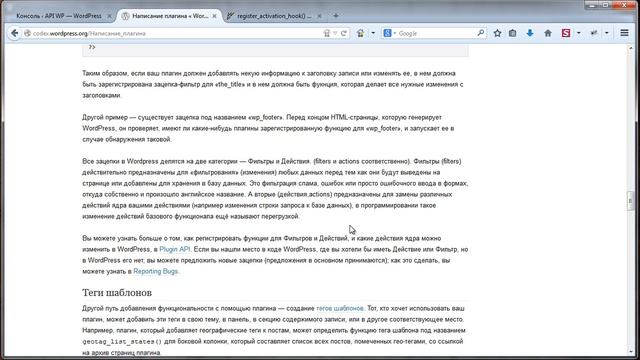The height and width of the screenshot is (360, 640).
Task: Close the Написание плагина tab
Action: [214, 16]
